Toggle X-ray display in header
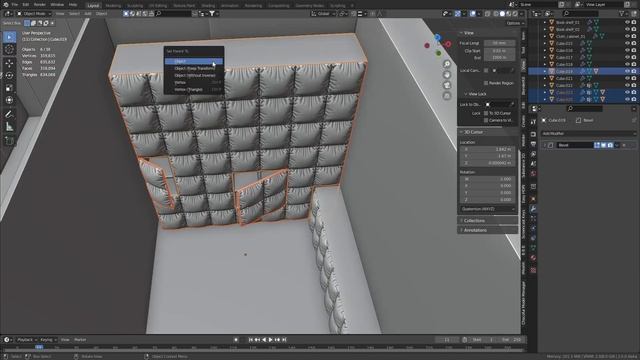The width and height of the screenshot is (640, 360). [x=488, y=13]
